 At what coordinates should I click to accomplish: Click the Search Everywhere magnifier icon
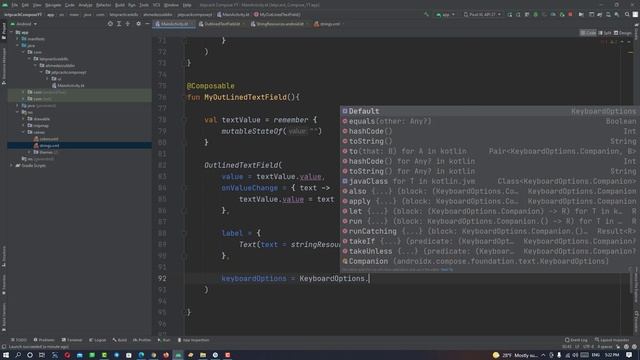point(627,14)
